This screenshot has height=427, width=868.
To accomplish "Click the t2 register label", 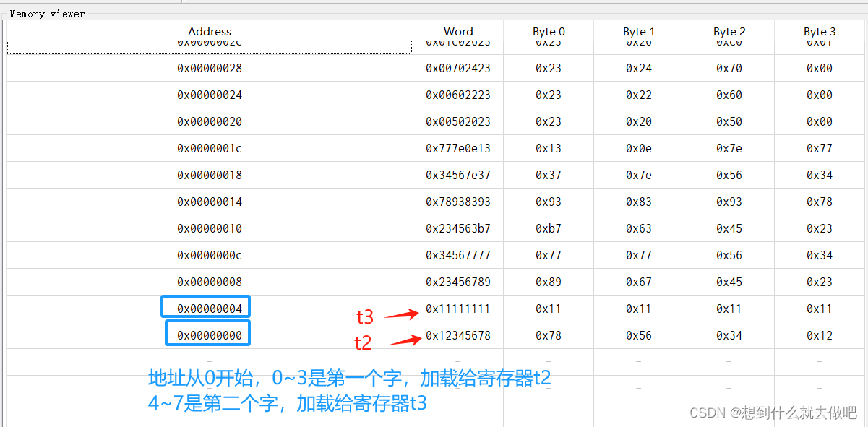I will pyautogui.click(x=363, y=343).
